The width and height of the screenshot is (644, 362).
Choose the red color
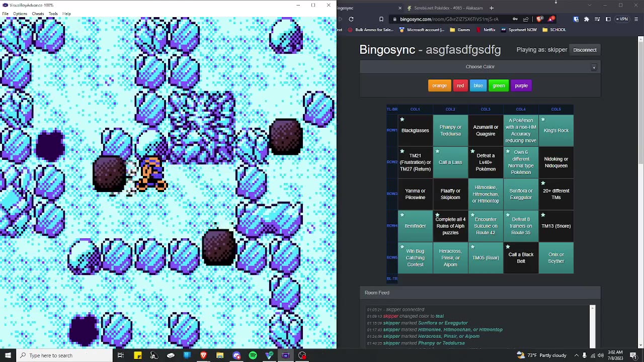pos(460,85)
